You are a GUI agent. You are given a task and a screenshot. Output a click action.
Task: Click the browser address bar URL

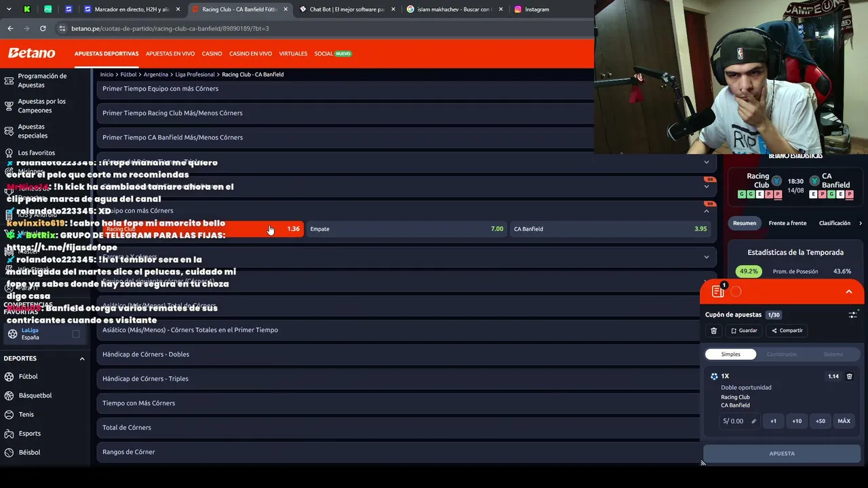point(170,28)
